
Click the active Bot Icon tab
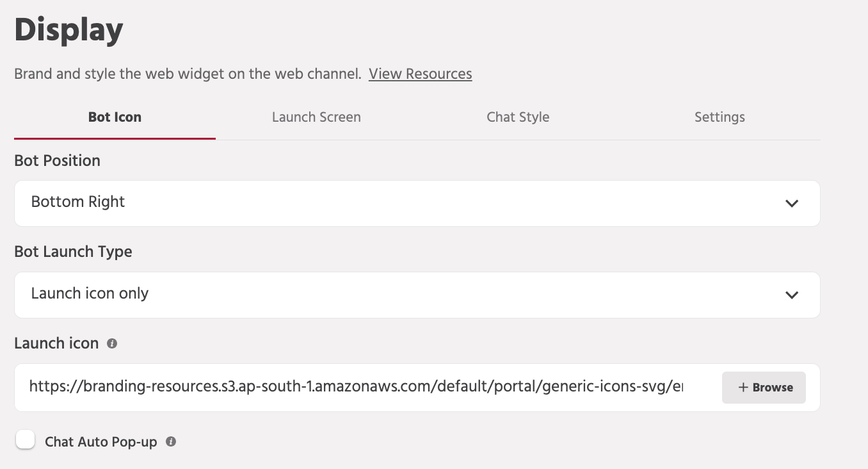[x=115, y=117]
